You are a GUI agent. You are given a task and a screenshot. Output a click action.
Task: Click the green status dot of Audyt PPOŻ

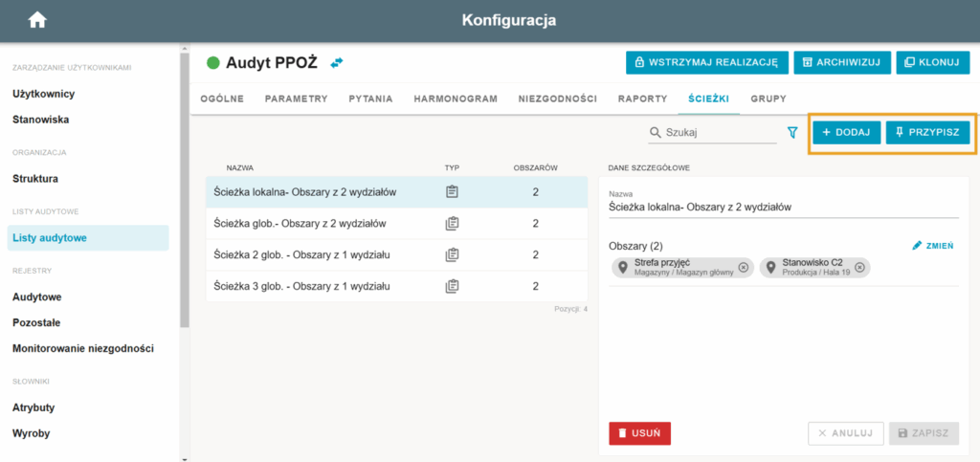tap(213, 62)
